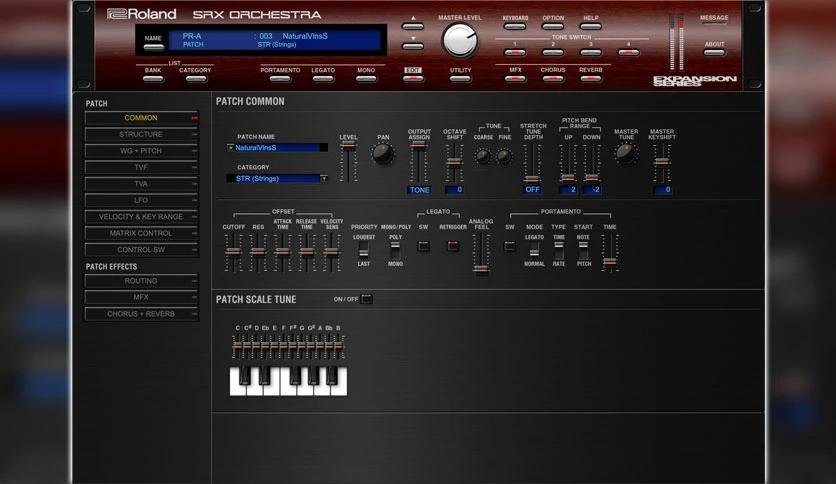Toggle the MFX effect switch
Viewport: 836px width, 484px height.
[515, 78]
